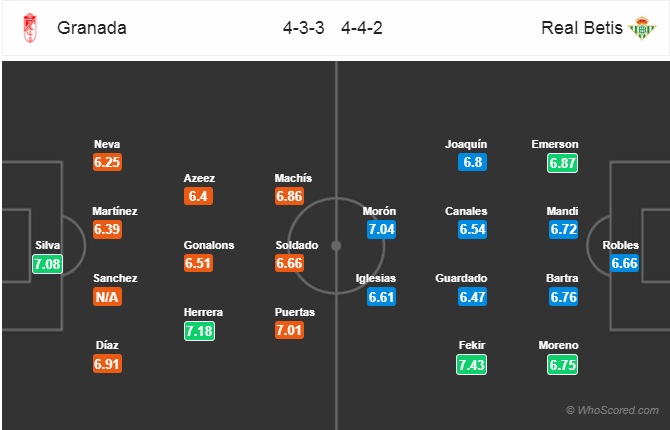
Task: Click the 4-3-3 formation label
Action: tap(303, 28)
